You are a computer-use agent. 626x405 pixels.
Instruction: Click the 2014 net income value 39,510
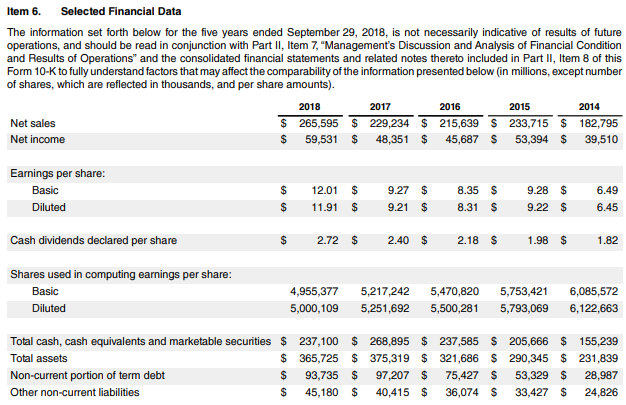pyautogui.click(x=600, y=139)
